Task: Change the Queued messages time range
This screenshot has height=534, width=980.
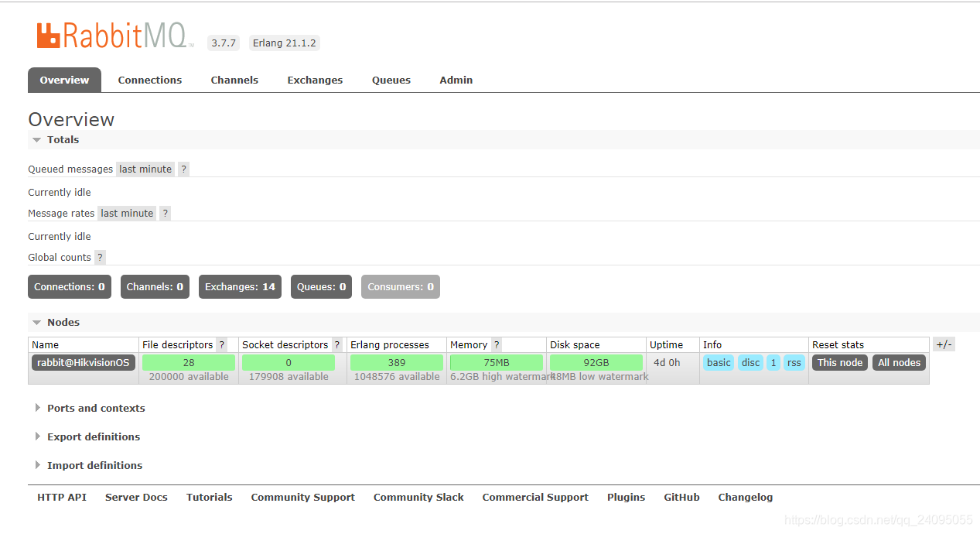Action: 145,169
